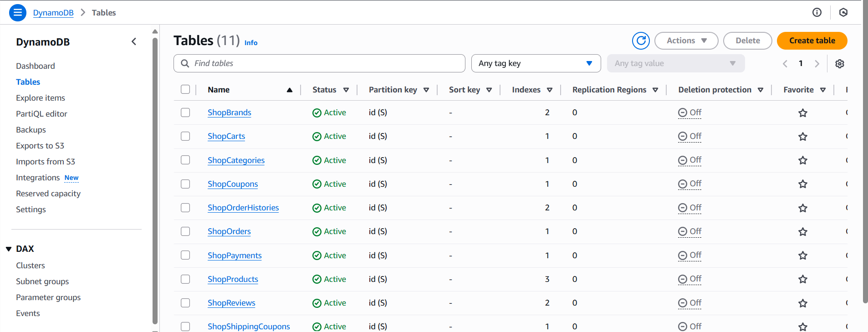Click the info circle icon in the top bar
The width and height of the screenshot is (868, 332).
pyautogui.click(x=817, y=12)
